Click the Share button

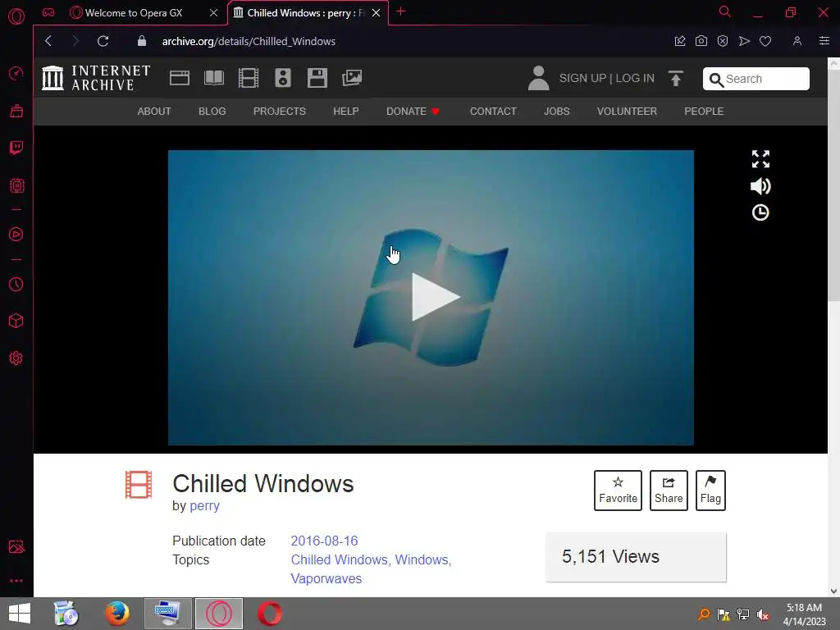669,491
